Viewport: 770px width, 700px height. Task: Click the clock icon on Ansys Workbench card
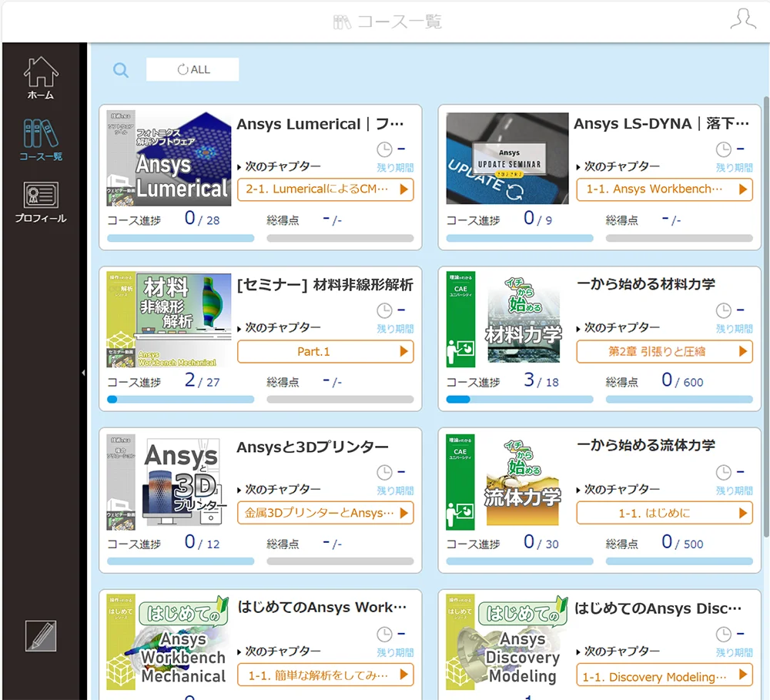coord(384,635)
